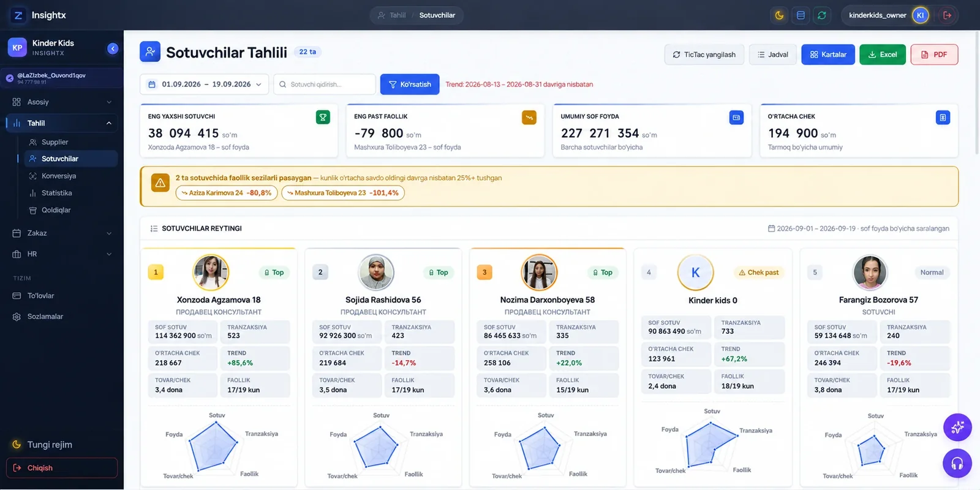This screenshot has height=490, width=980.
Task: Open Farangiz Bozorova 57 avatar
Action: pos(870,273)
